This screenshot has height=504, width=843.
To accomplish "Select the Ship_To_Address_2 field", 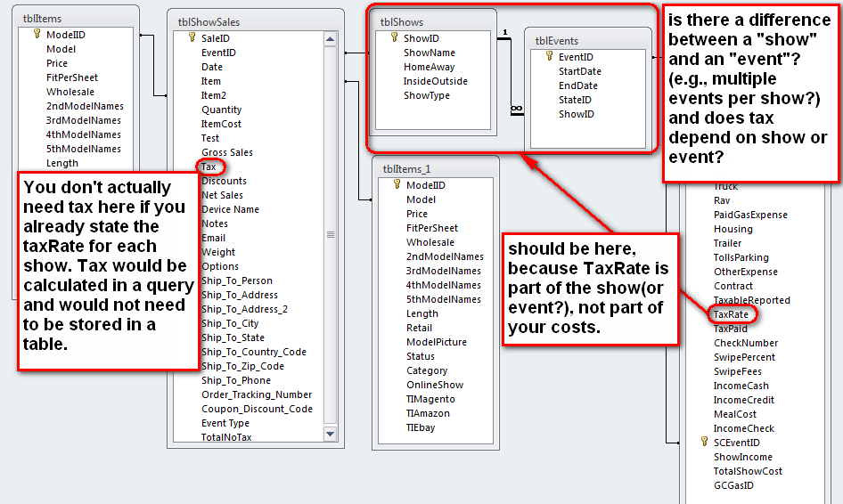I will (244, 309).
